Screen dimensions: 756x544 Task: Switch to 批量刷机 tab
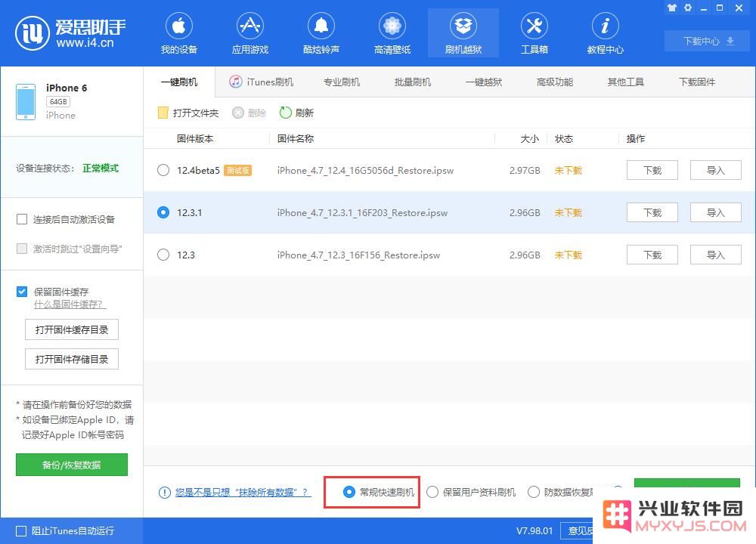point(413,82)
